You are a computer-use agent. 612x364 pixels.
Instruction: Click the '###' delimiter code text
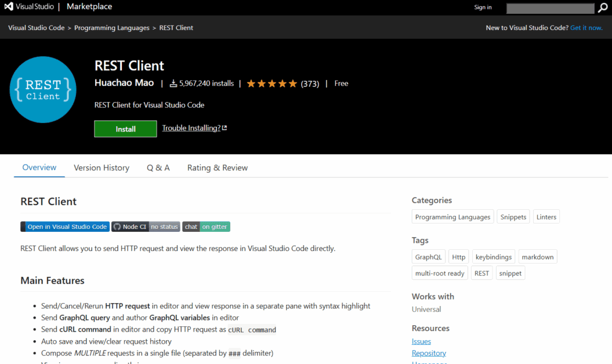click(x=234, y=353)
